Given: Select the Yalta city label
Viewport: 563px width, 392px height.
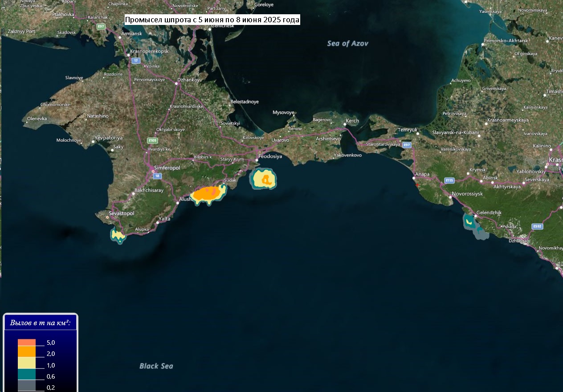Looking at the screenshot, I should [164, 219].
